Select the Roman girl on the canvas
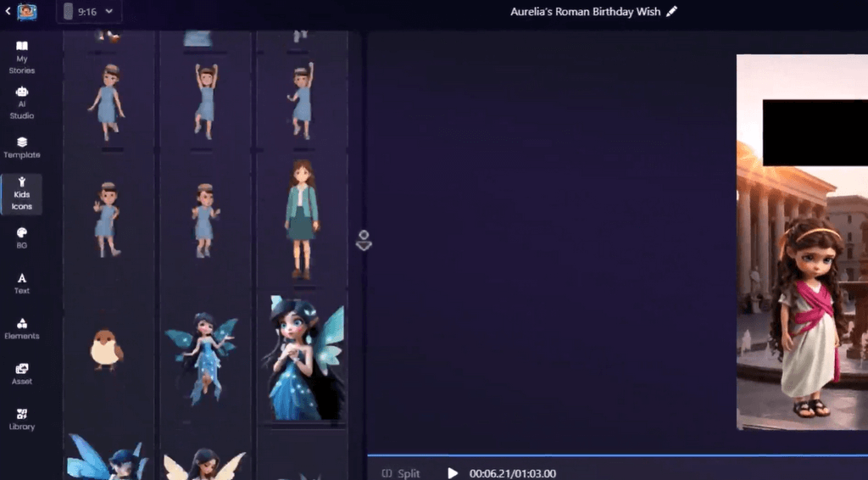Viewport: 868px width, 480px height. [x=810, y=317]
